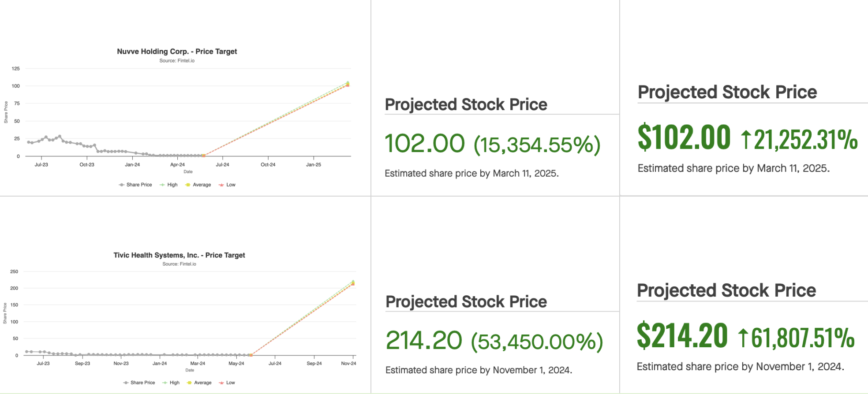
Task: Toggle Average legend item in Nuvve chart
Action: pos(198,185)
